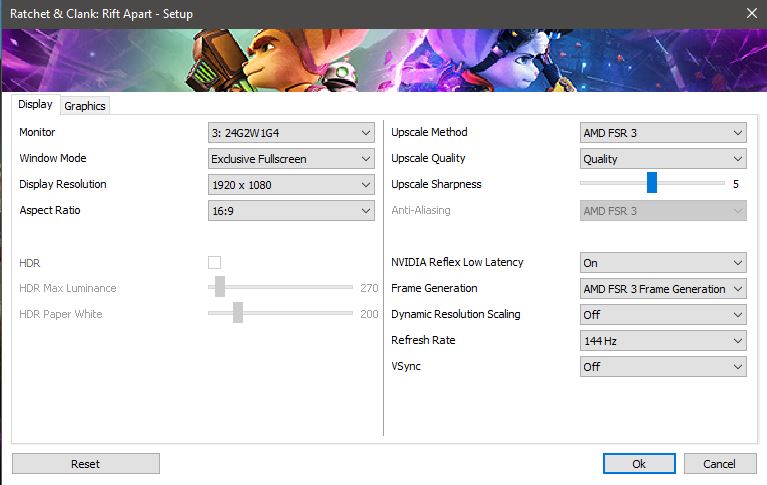Open the Monitor dropdown
The height and width of the screenshot is (485, 767).
click(x=291, y=133)
